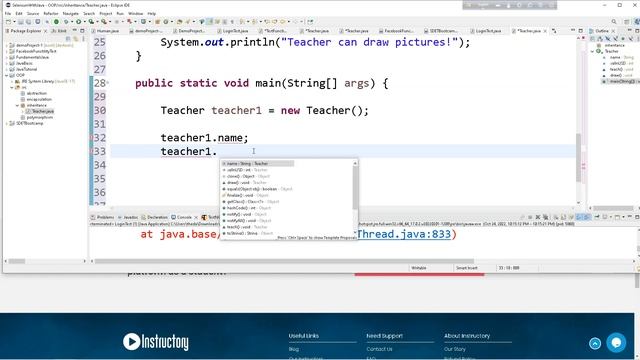The image size is (640, 360).
Task: Minimize the Package Explorer panel
Action: [75, 31]
